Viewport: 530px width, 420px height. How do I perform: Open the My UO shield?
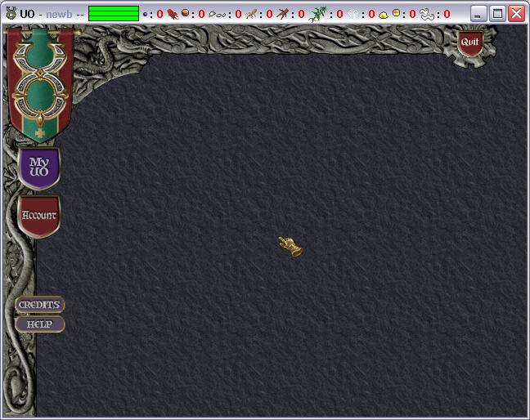point(39,168)
